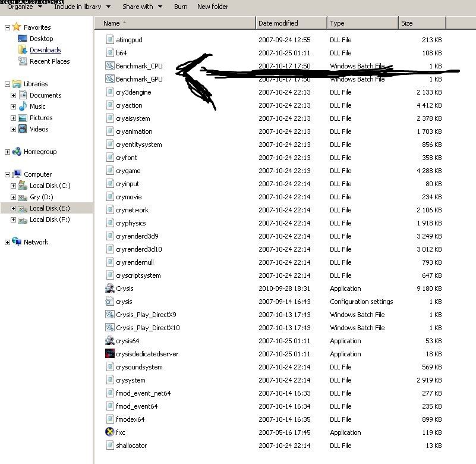Image resolution: width=476 pixels, height=464 pixels.
Task: Click the crysis64 application icon
Action: [109, 341]
